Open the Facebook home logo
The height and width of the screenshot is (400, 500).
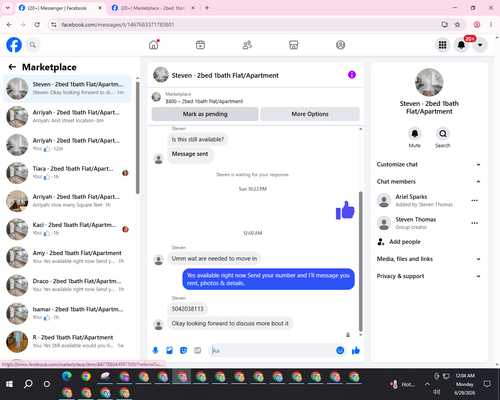click(x=14, y=45)
